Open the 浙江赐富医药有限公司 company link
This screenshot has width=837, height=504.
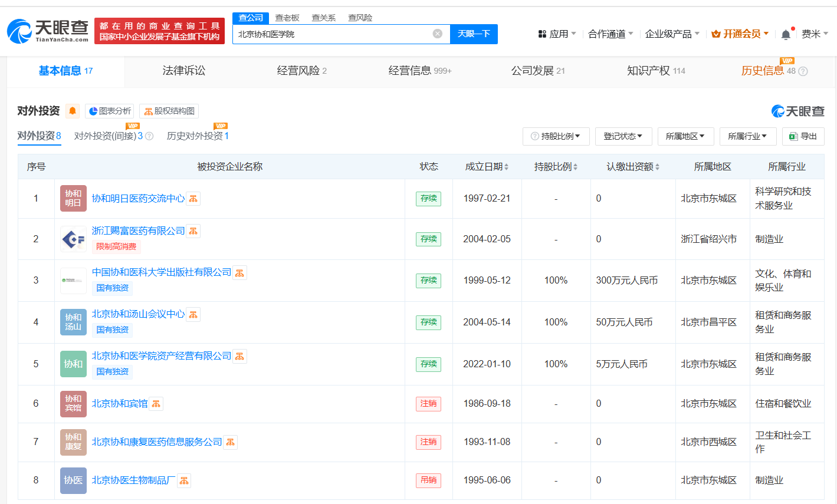tap(138, 230)
